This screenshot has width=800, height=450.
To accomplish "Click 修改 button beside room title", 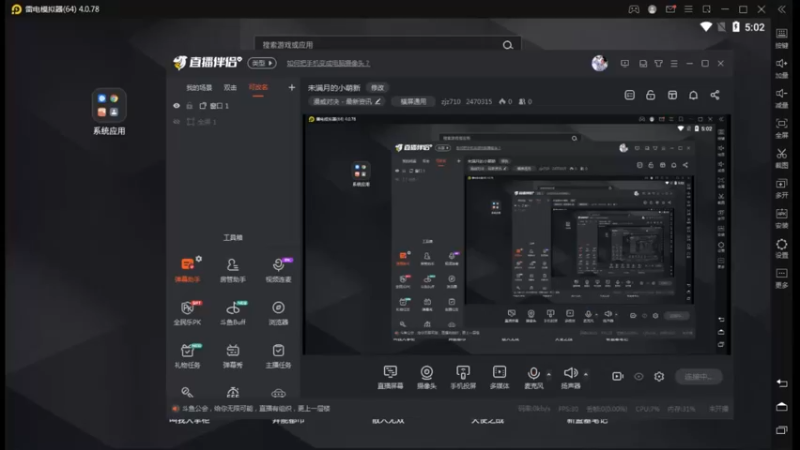I will pos(378,88).
